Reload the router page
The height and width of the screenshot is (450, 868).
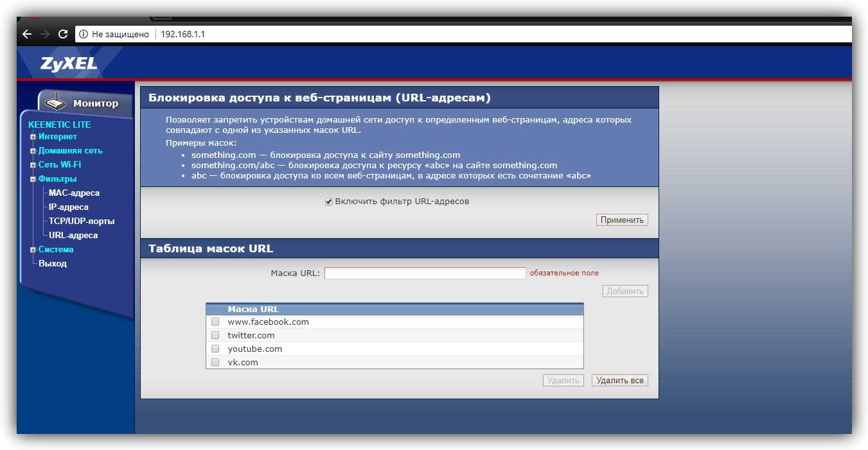point(62,34)
